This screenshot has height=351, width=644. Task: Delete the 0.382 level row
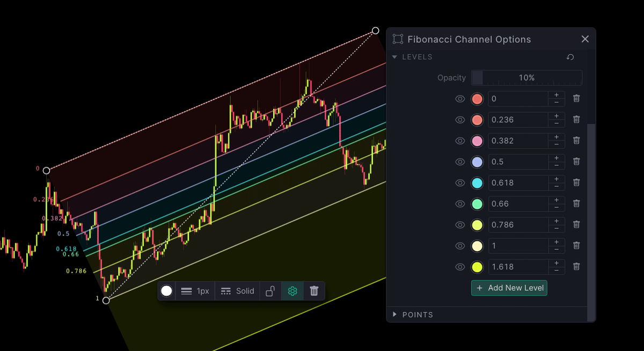click(x=576, y=141)
